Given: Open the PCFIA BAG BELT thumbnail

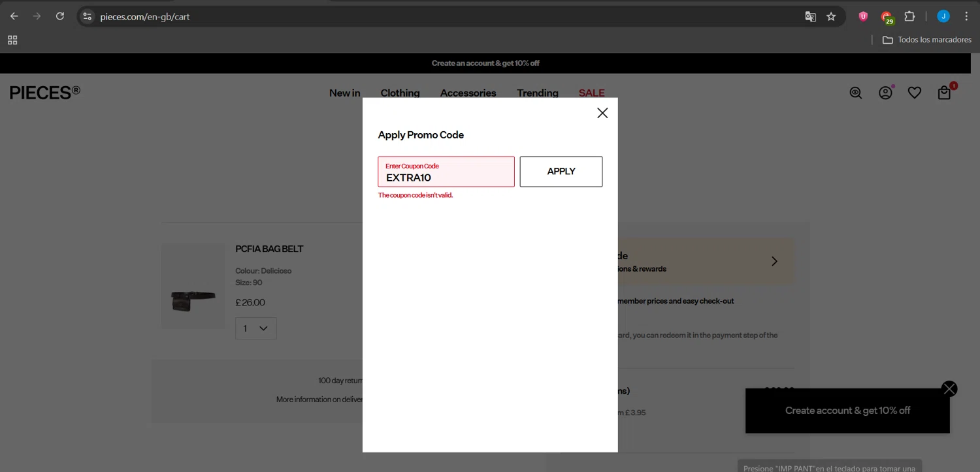Looking at the screenshot, I should click(193, 286).
